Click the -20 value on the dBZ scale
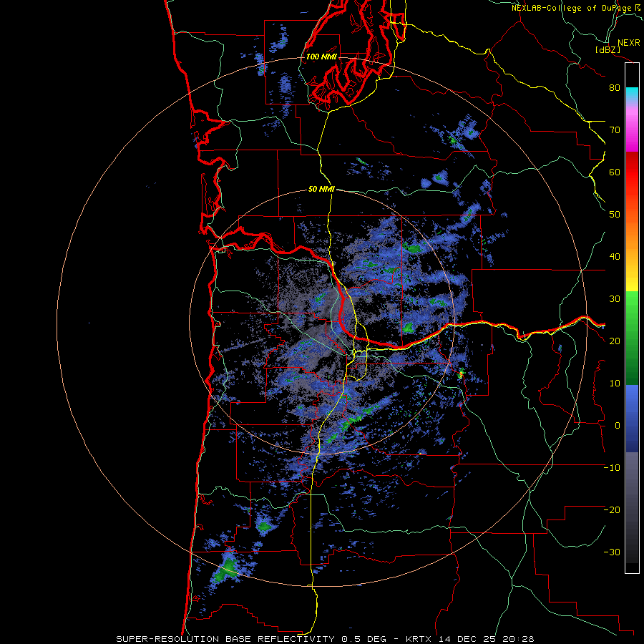The height and width of the screenshot is (644, 644). pos(612,509)
